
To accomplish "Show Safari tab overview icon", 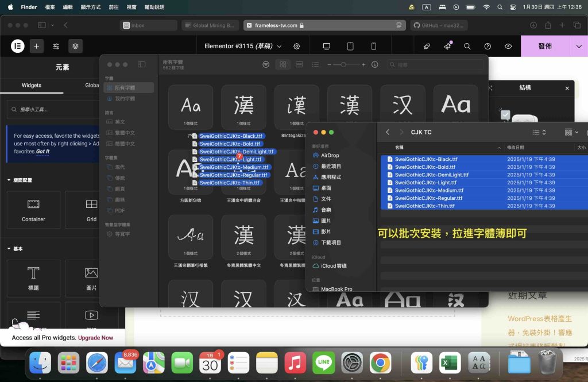I will pyautogui.click(x=577, y=25).
